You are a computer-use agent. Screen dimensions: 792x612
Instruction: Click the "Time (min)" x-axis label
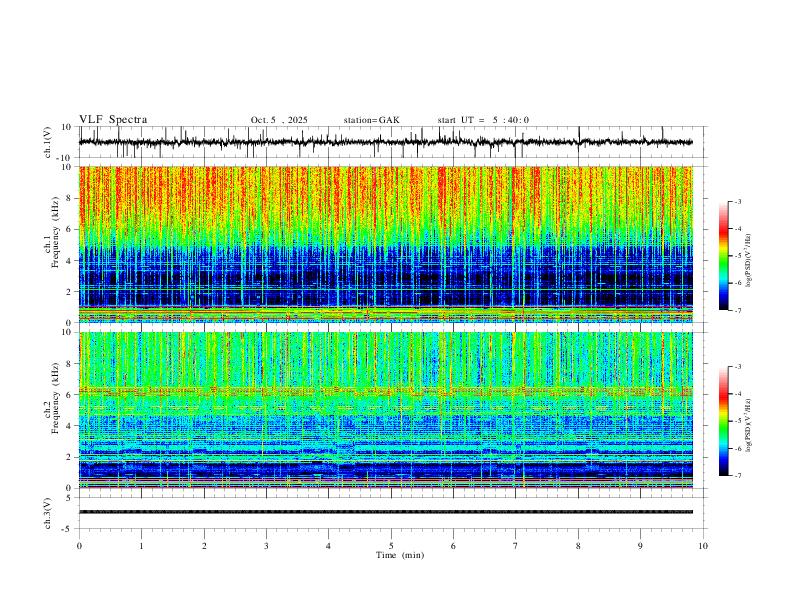(x=400, y=555)
